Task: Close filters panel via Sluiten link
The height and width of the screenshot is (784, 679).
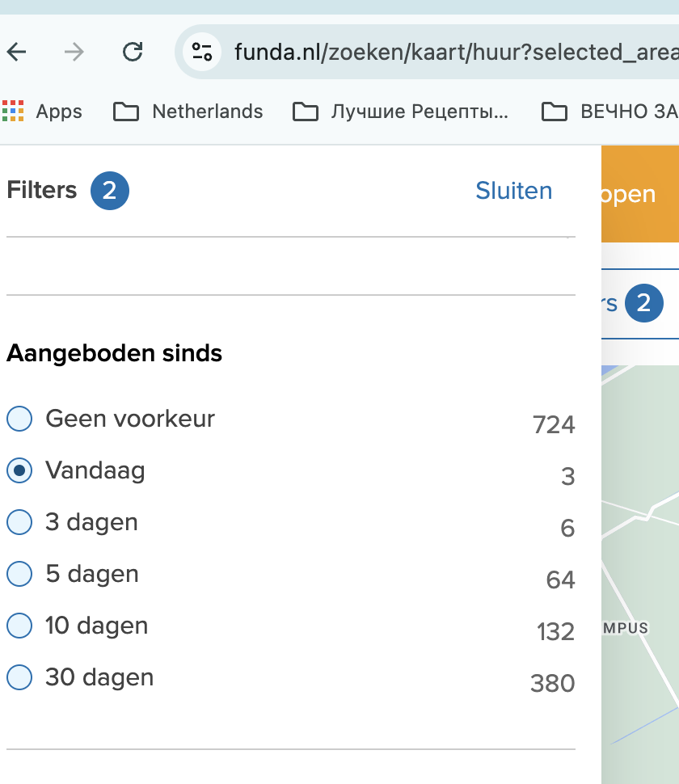Action: pyautogui.click(x=513, y=191)
